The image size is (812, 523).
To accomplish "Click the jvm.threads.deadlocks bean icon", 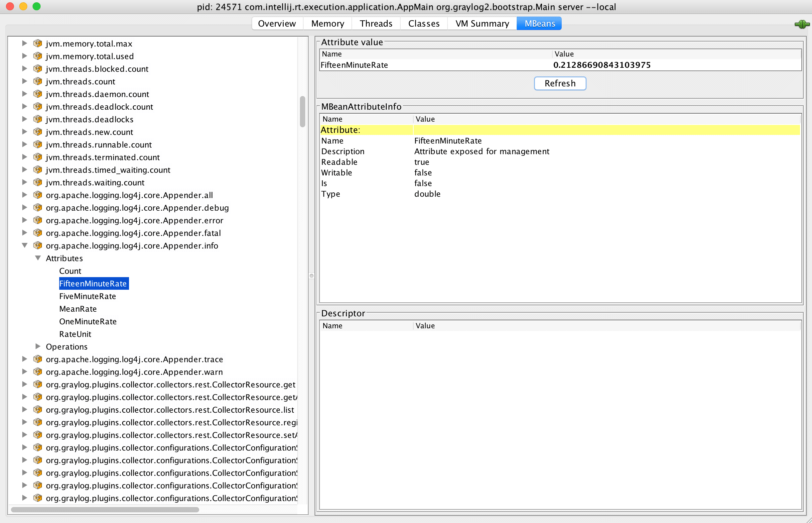I will click(x=38, y=119).
